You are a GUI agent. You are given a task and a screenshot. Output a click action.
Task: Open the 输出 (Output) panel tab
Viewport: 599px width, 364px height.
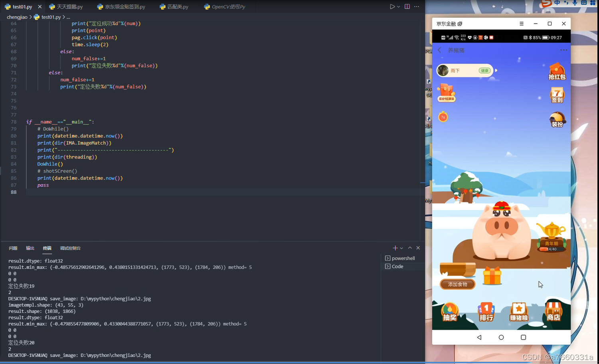[x=30, y=248]
